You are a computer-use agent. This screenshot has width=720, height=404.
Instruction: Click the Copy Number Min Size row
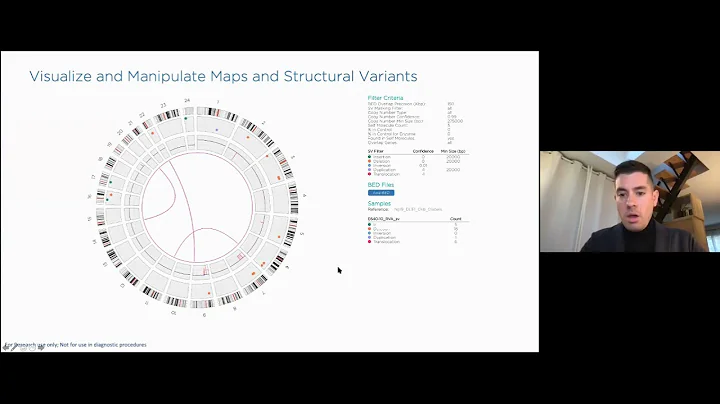[x=416, y=121]
